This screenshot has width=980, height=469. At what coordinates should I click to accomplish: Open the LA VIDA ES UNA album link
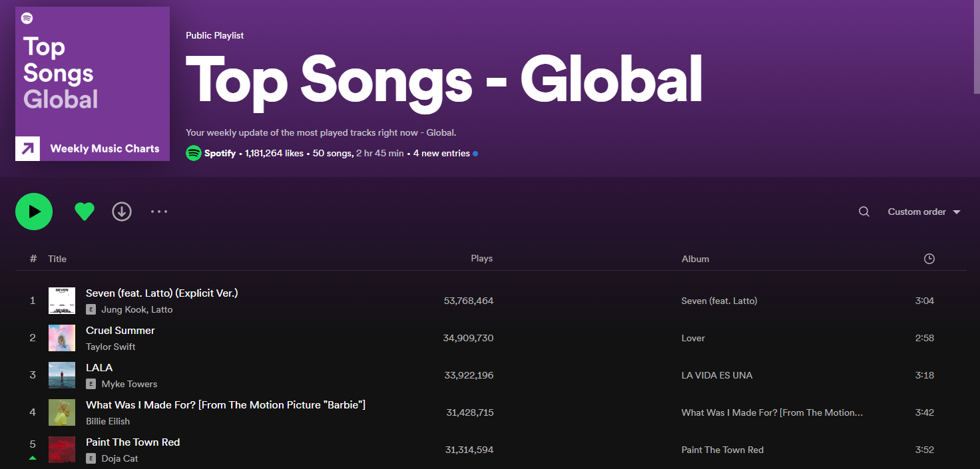pos(717,375)
